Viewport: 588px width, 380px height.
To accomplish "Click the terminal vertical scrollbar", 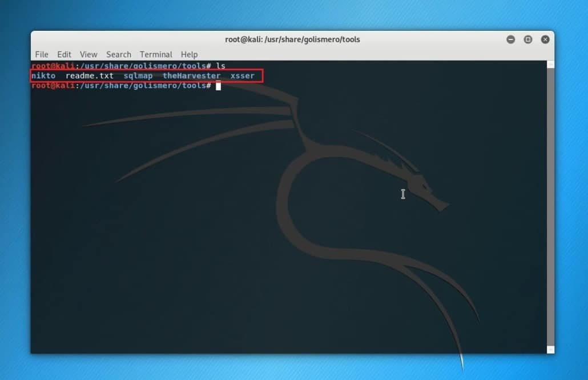I will click(x=550, y=207).
